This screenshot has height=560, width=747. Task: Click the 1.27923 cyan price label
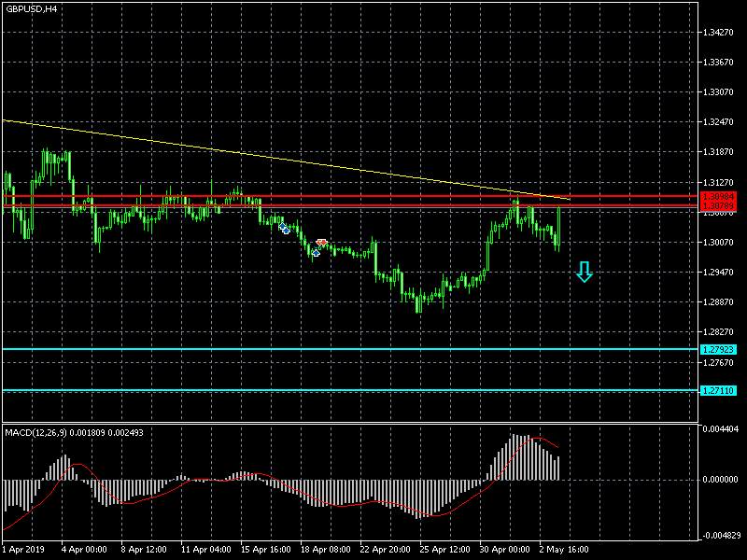(x=718, y=349)
